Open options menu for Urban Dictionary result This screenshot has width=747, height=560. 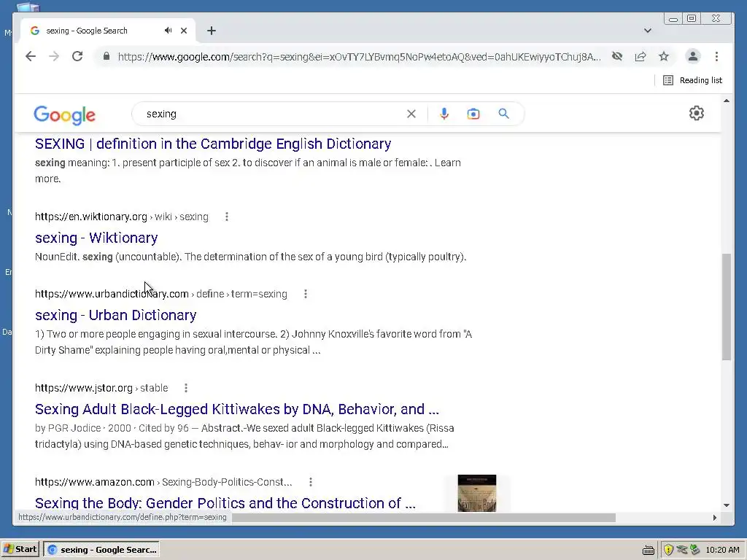(306, 294)
